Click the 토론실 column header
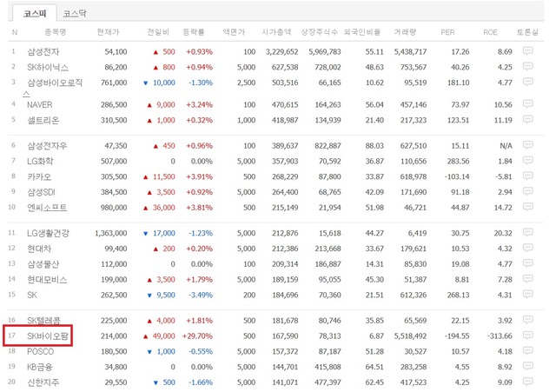This screenshot has height=392, width=556. tap(527, 32)
